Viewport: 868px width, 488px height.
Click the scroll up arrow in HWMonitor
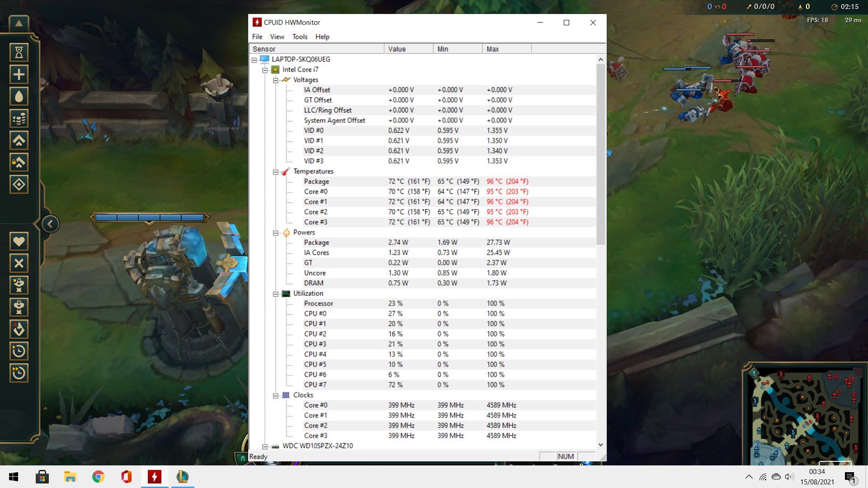(601, 59)
